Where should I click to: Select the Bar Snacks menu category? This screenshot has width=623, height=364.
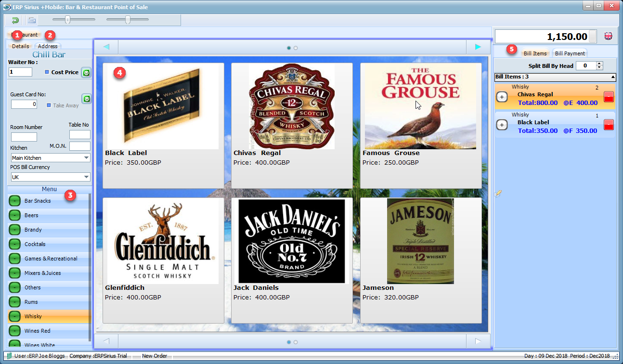(x=49, y=201)
